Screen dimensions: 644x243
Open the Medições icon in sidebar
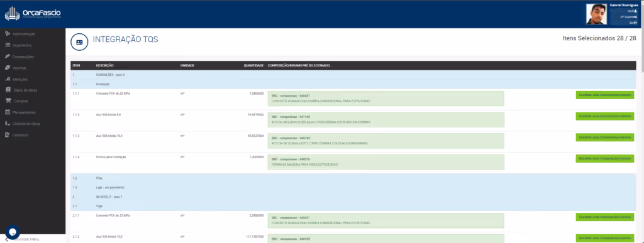(8, 79)
